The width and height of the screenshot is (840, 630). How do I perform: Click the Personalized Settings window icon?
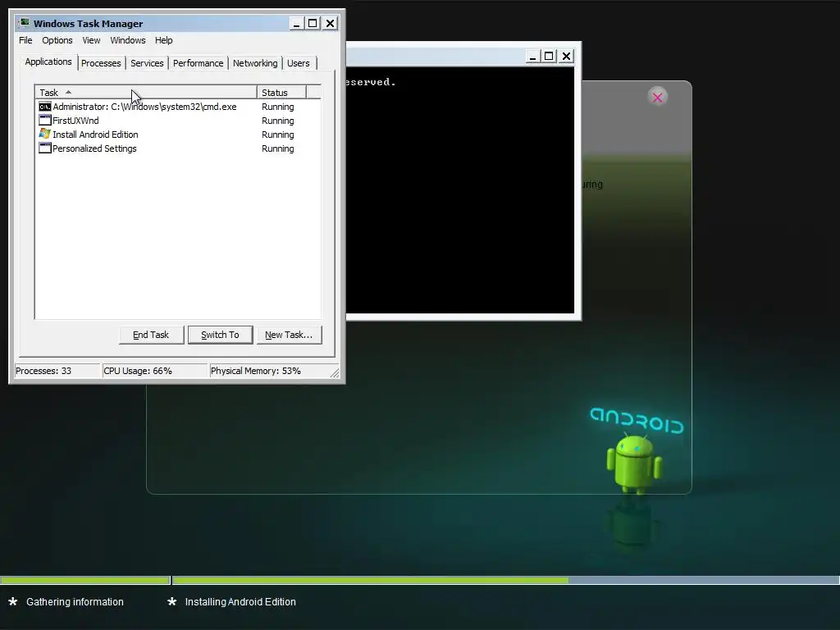click(45, 148)
